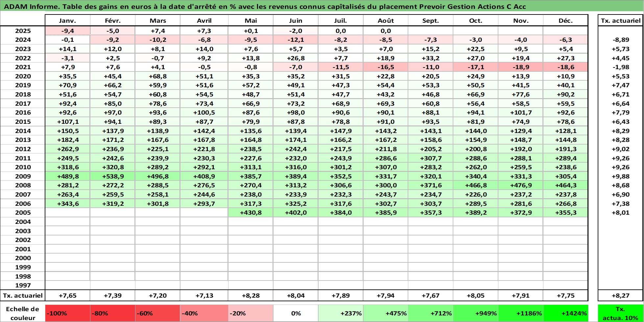Click the Févr. column header
The width and height of the screenshot is (644, 322).
pyautogui.click(x=113, y=20)
